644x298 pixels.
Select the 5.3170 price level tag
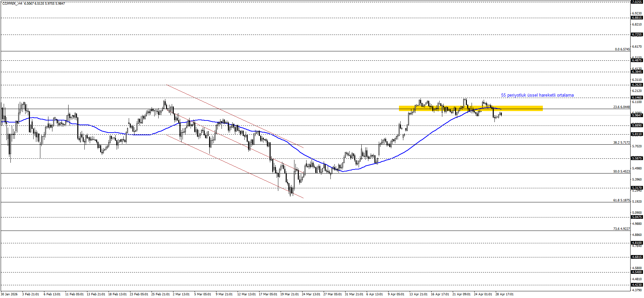[x=637, y=188]
